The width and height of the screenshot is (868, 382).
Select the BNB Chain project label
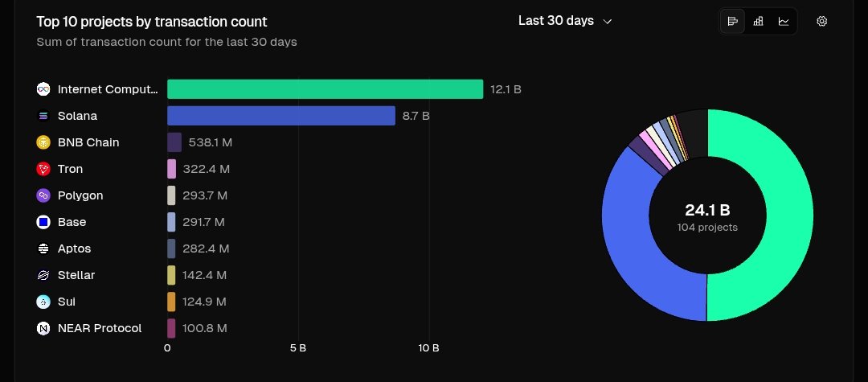88,142
